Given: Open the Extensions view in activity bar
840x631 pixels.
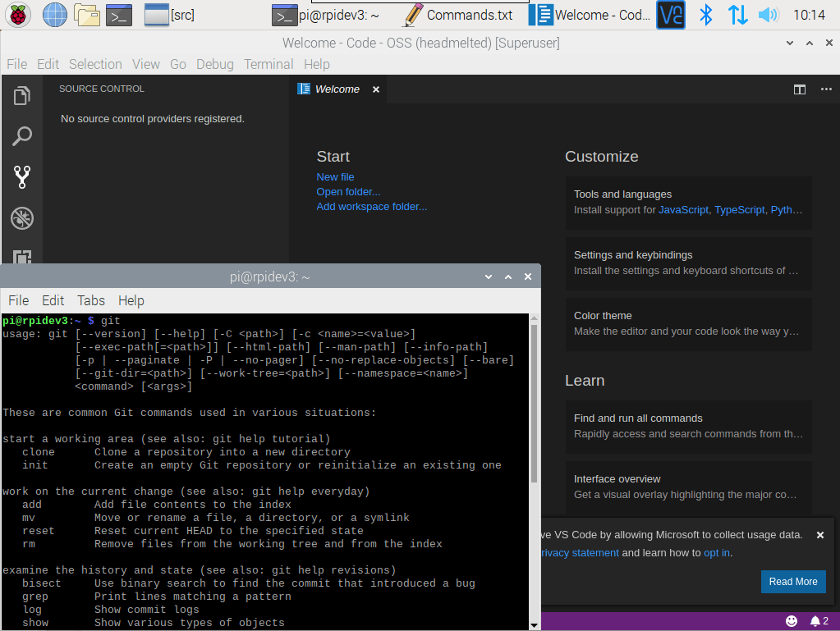Looking at the screenshot, I should click(22, 257).
